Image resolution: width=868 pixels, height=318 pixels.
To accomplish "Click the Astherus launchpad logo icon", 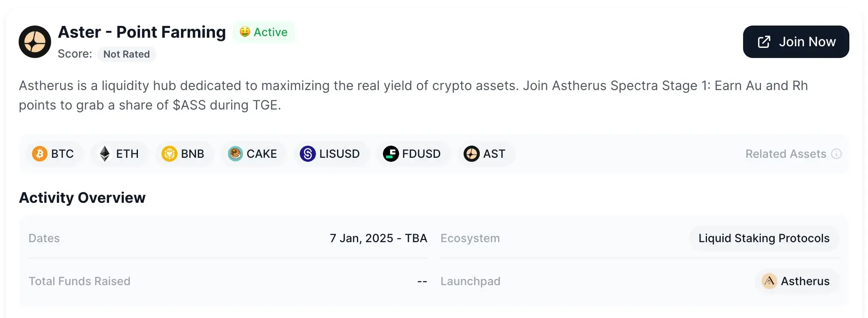I will point(769,281).
